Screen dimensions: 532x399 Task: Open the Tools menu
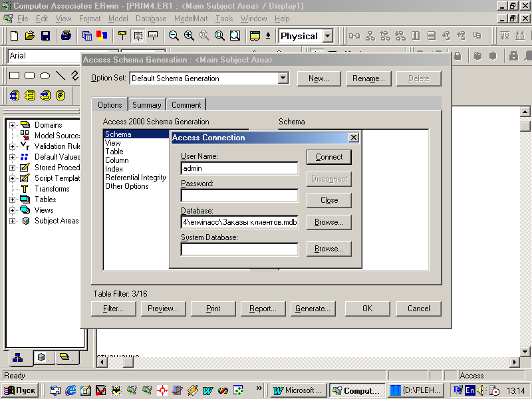[224, 19]
